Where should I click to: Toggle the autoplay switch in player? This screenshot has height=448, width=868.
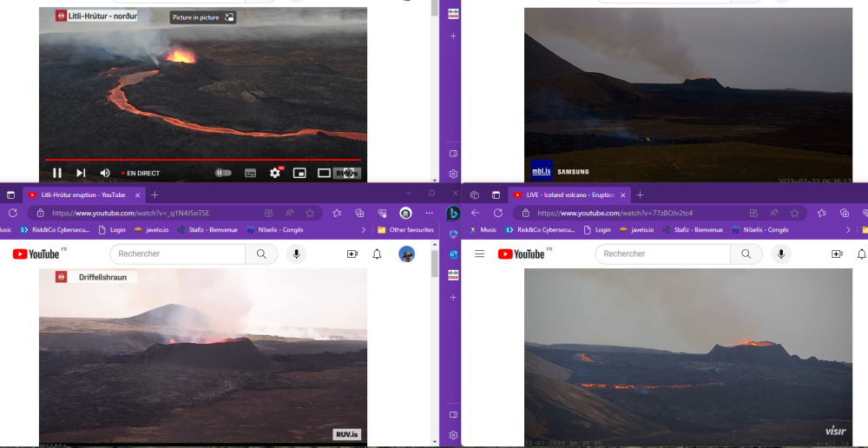(x=224, y=173)
